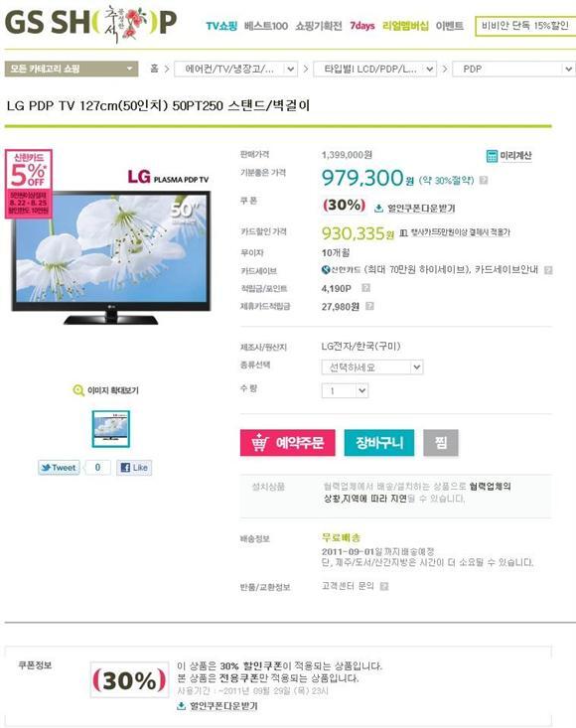576x728 pixels.
Task: Open the 종류선택 선택하세요 dropdown
Action: (x=372, y=367)
